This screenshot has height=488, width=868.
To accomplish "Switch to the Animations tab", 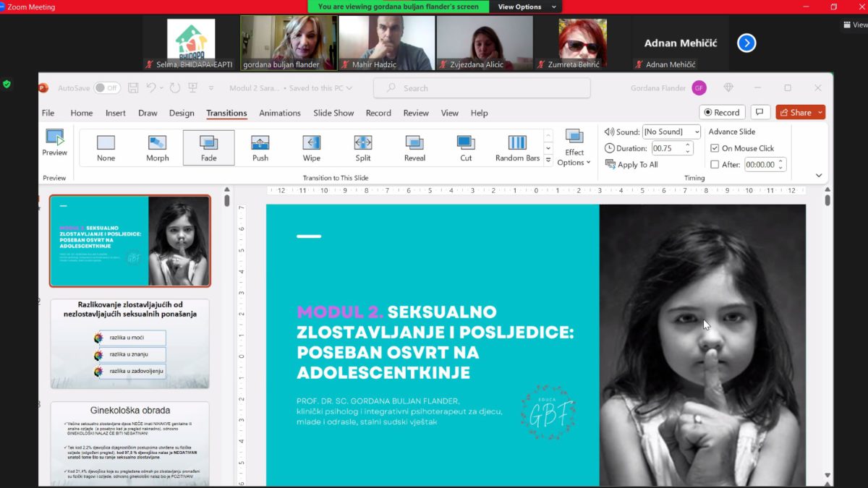I will [279, 113].
